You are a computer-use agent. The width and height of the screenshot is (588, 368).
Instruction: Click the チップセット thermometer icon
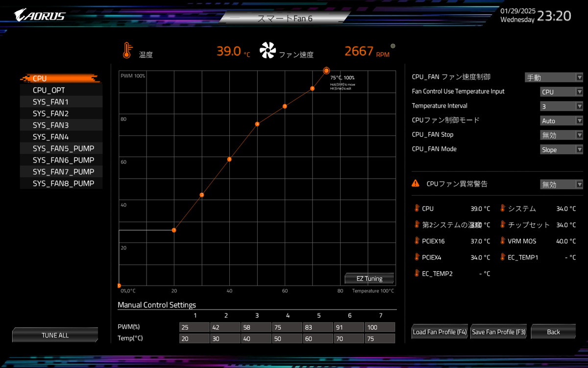click(503, 225)
